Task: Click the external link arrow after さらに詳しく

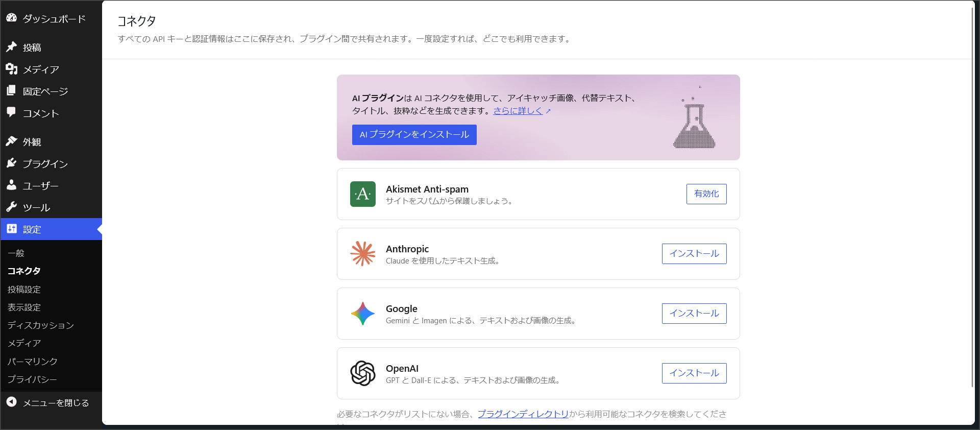Action: (548, 111)
